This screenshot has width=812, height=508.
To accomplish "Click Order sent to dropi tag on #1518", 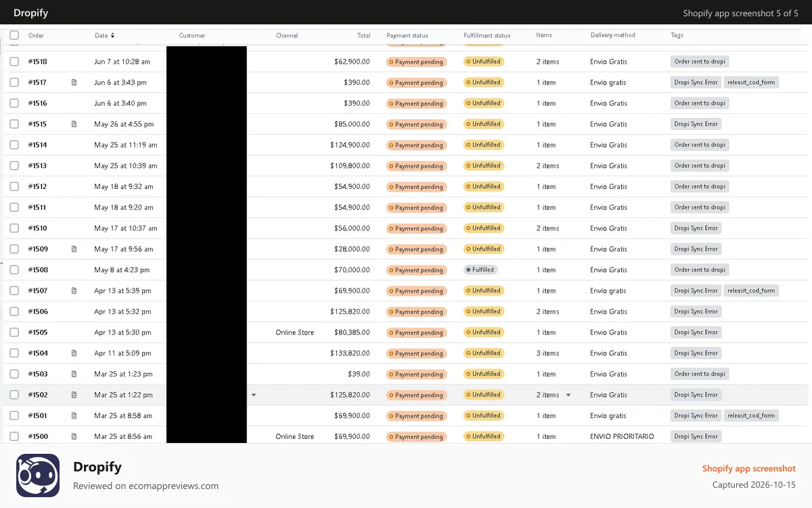I will tap(700, 62).
